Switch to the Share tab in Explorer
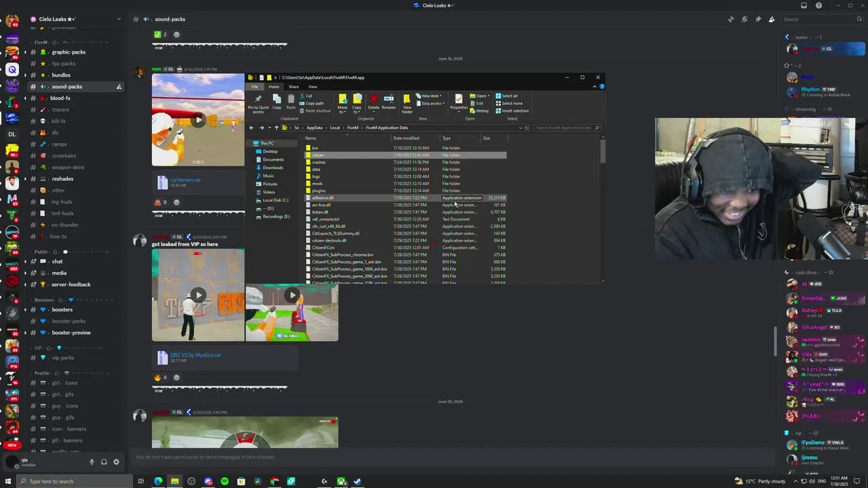The width and height of the screenshot is (868, 488). (x=294, y=87)
